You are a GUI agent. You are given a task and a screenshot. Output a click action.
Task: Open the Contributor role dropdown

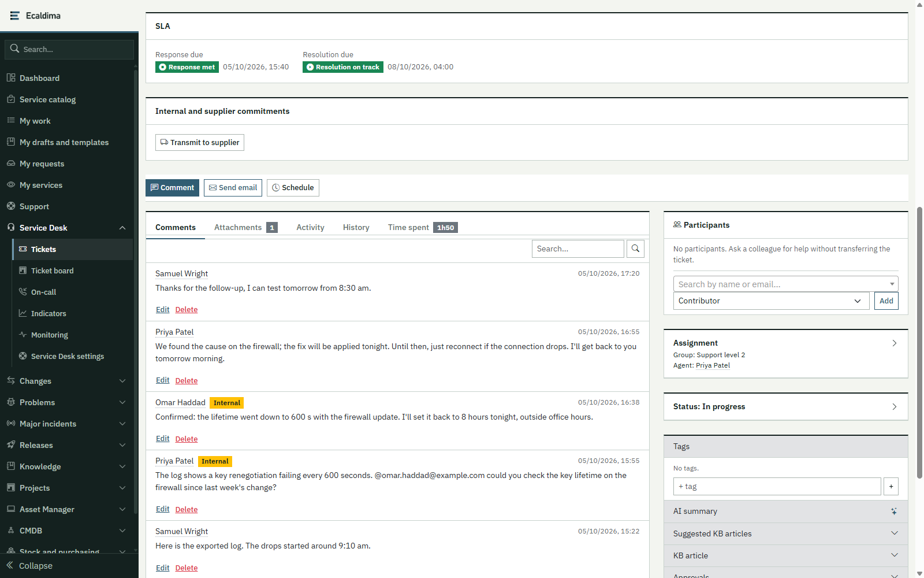pos(771,301)
